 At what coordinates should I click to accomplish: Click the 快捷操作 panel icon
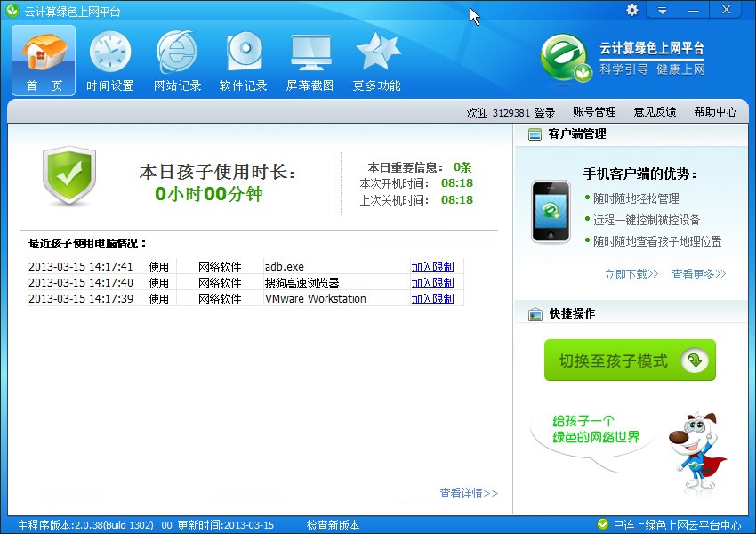click(535, 314)
